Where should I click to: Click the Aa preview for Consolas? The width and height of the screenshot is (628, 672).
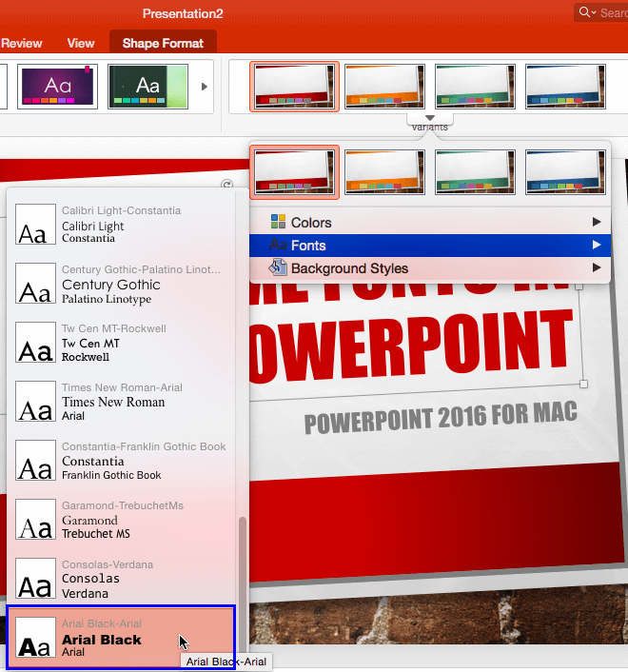[x=35, y=578]
